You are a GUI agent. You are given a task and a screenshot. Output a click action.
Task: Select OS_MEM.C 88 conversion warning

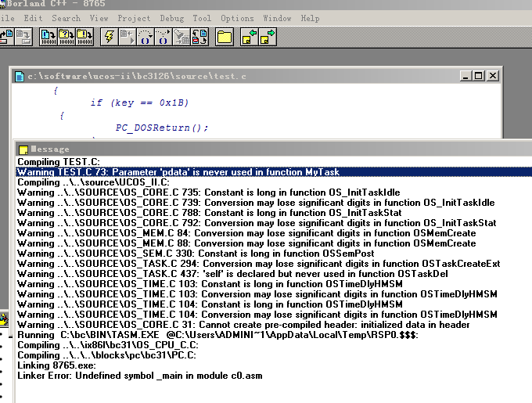[274, 243]
